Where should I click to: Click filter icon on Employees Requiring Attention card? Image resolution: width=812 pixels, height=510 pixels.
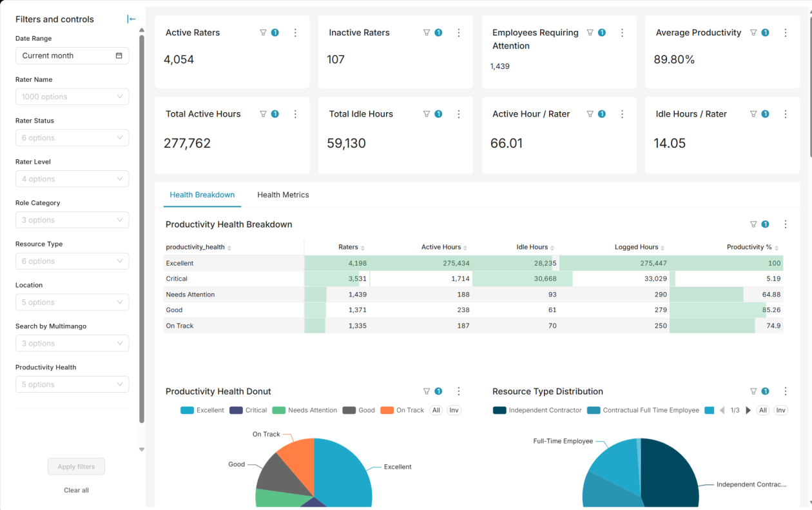590,32
